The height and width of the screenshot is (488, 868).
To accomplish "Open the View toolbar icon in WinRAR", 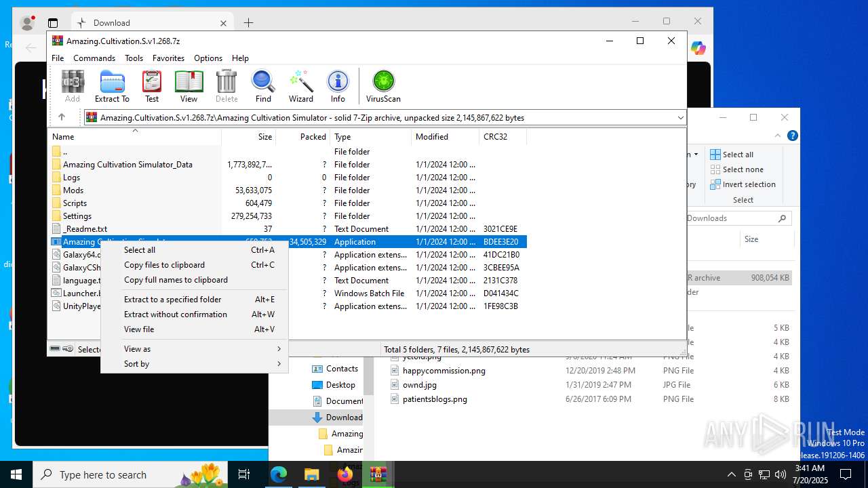I will pyautogui.click(x=189, y=87).
